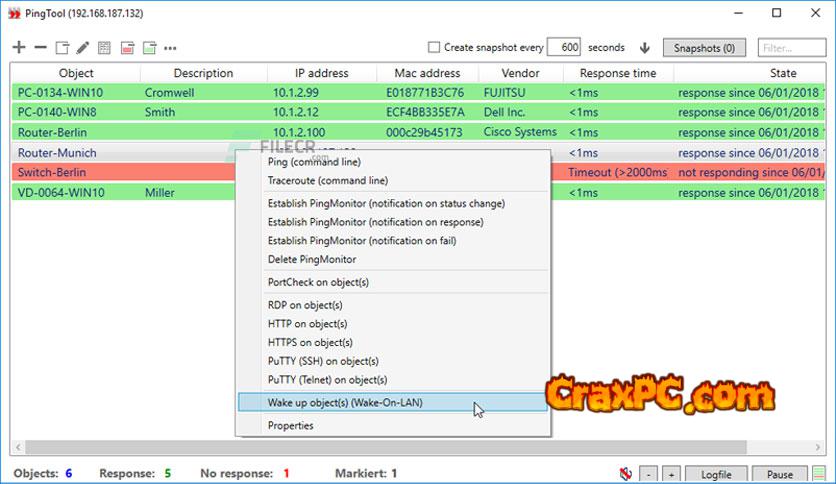Image resolution: width=836 pixels, height=484 pixels.
Task: Click the minus icon to remove object
Action: [40, 48]
